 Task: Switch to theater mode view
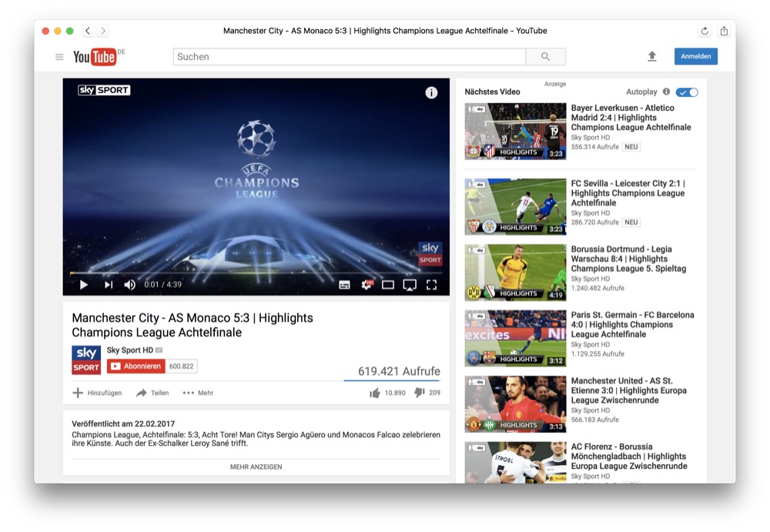[x=388, y=285]
